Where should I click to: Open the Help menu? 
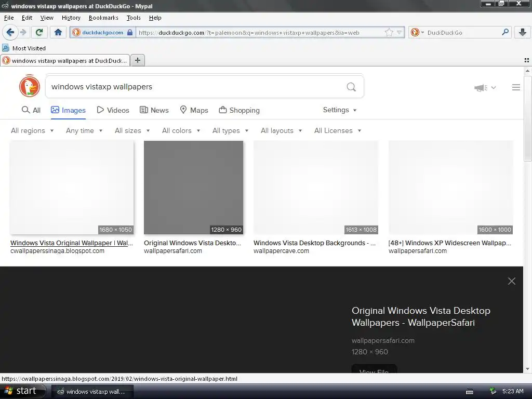pos(155,18)
